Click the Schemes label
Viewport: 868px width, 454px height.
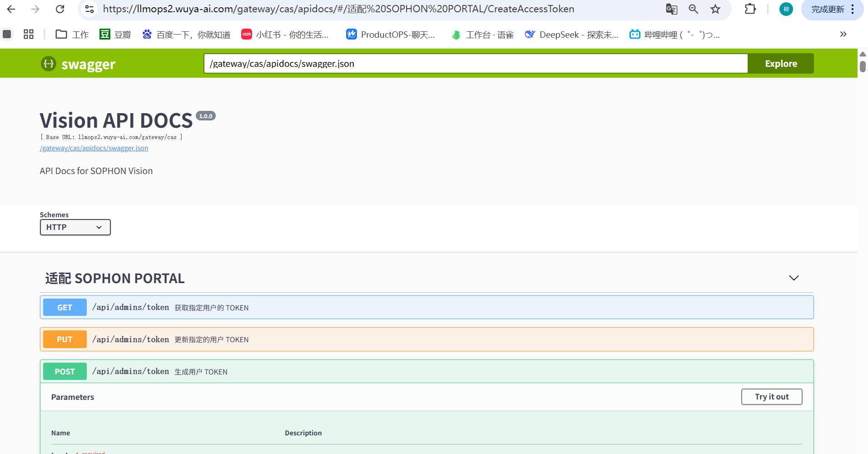54,215
